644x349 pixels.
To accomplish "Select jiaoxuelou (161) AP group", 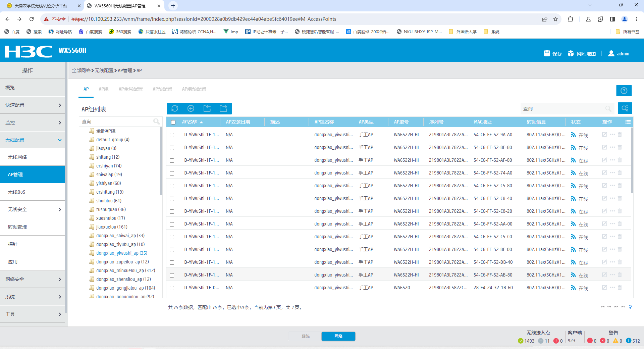I will click(x=112, y=227).
